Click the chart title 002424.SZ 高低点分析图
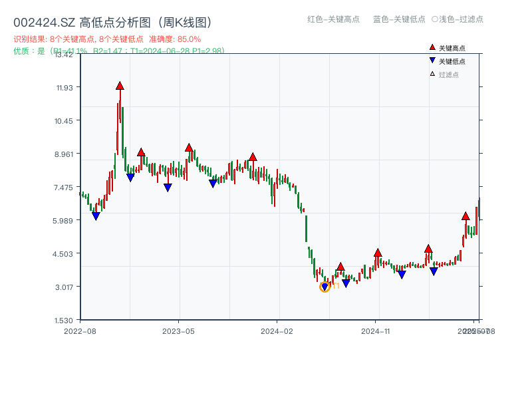Screen dimensions: 532x399 point(112,23)
